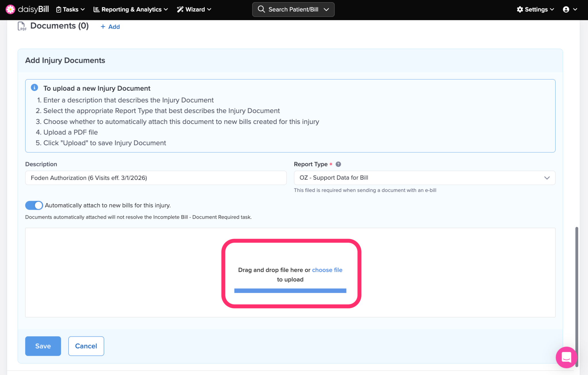
Task: Click the blue info circle icon
Action: [x=34, y=88]
